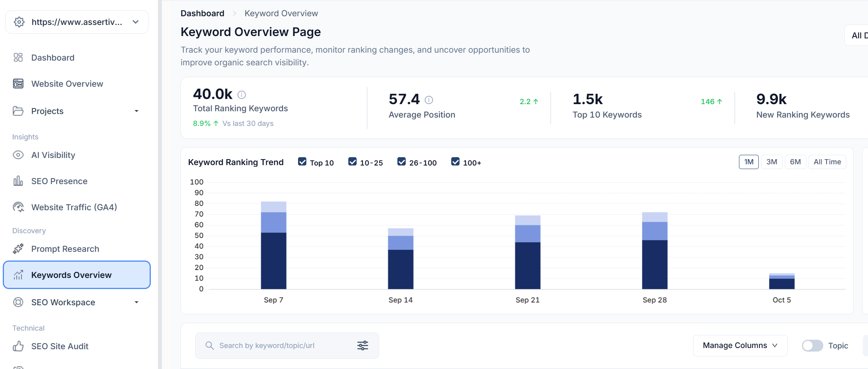This screenshot has height=369, width=868.
Task: Click the Website Traffic (GA4) gauge icon
Action: click(x=18, y=207)
